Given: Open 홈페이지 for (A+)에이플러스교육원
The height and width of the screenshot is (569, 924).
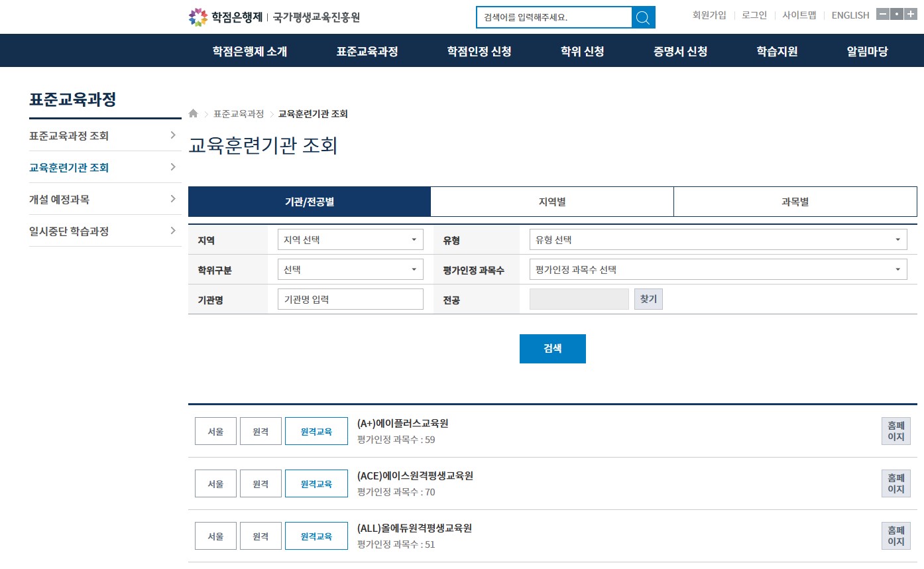Looking at the screenshot, I should [896, 431].
